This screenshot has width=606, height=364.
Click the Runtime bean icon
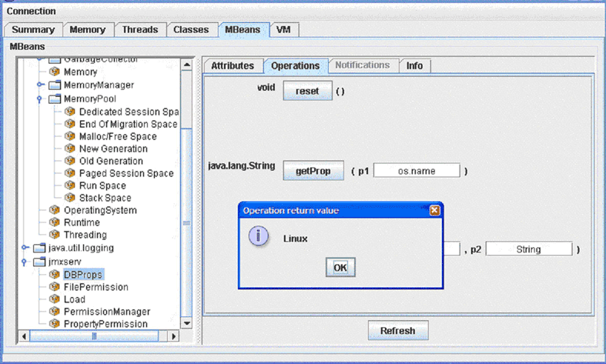[55, 222]
